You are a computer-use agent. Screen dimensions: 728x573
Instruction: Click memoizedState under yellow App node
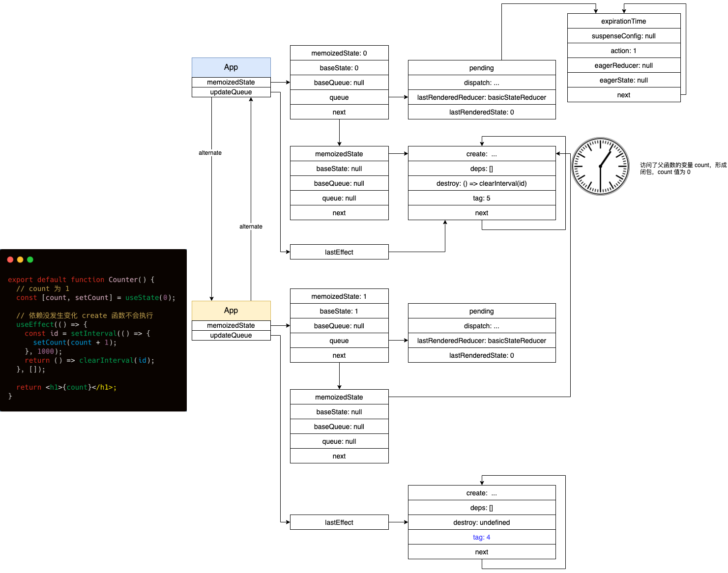[231, 325]
